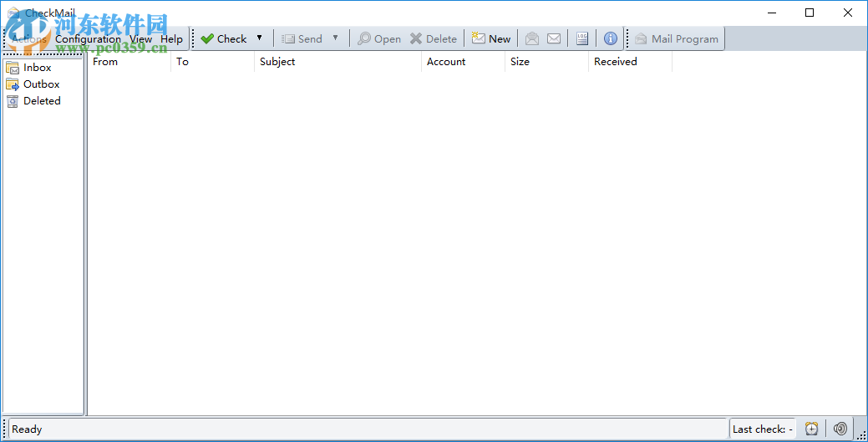Viewport: 868px width, 442px height.
Task: Expand the Send button dropdown arrow
Action: [x=335, y=38]
